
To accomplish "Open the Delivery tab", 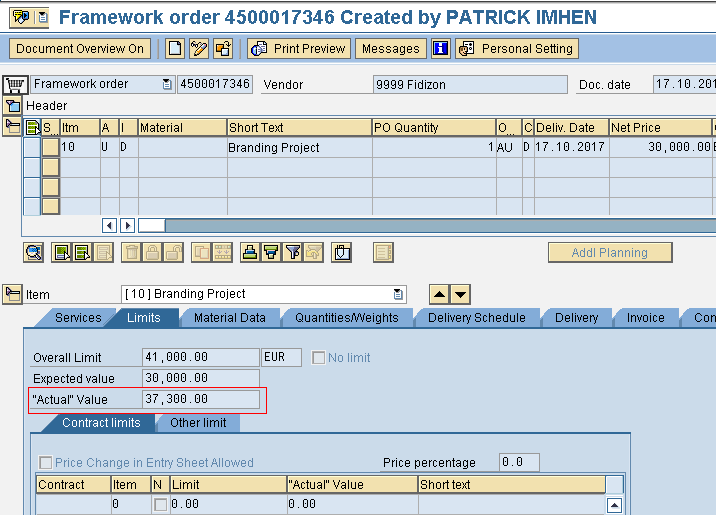I will tap(576, 318).
